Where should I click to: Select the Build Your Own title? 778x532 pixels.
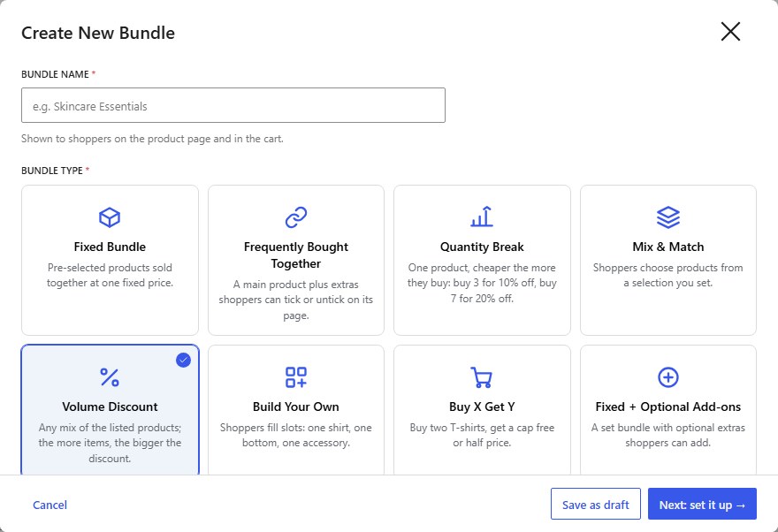(295, 407)
